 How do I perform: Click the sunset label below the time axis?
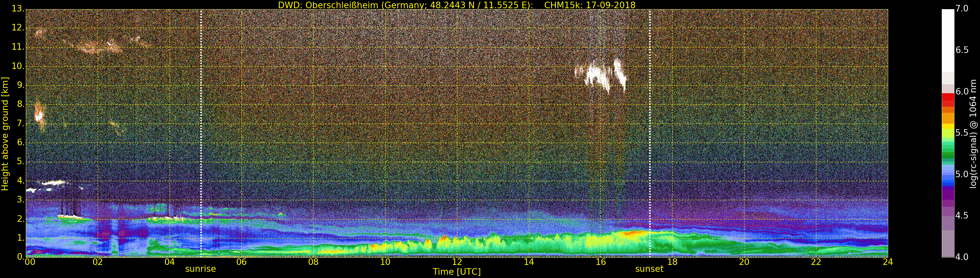[x=649, y=269]
